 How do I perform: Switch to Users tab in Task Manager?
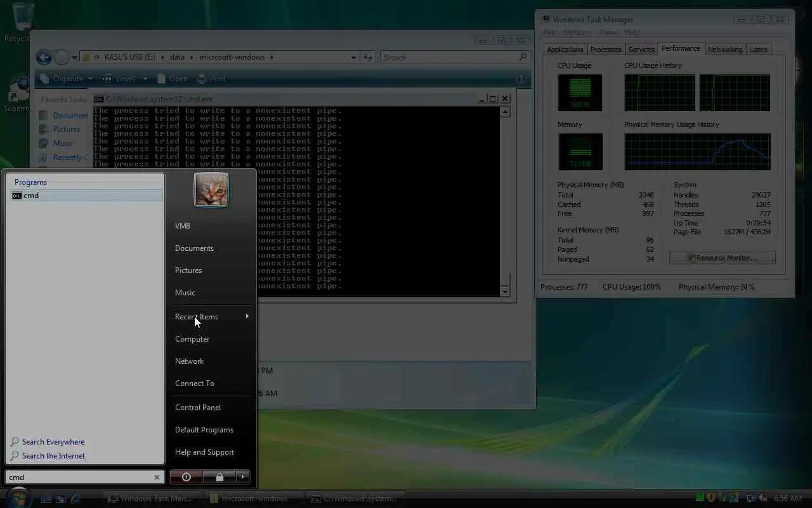[759, 50]
